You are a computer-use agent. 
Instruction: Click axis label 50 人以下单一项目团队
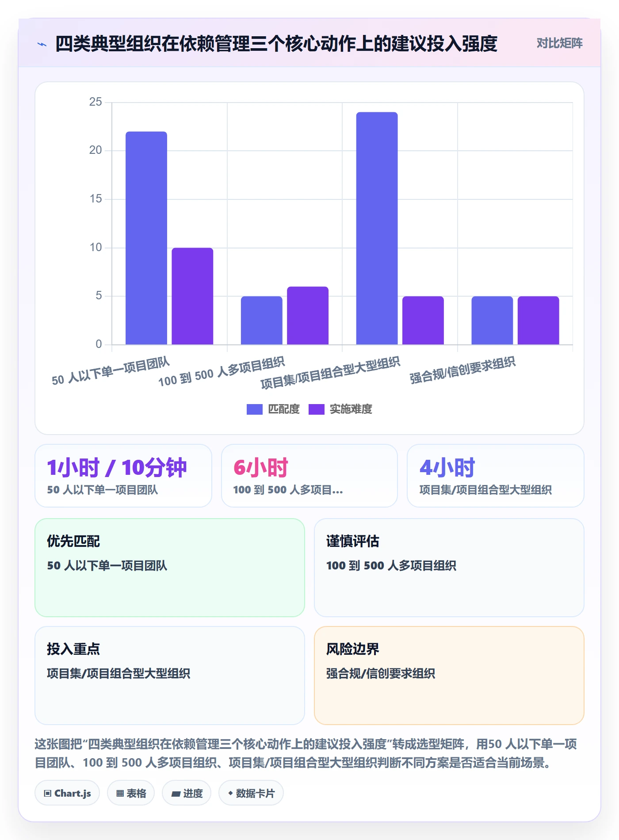coord(111,371)
